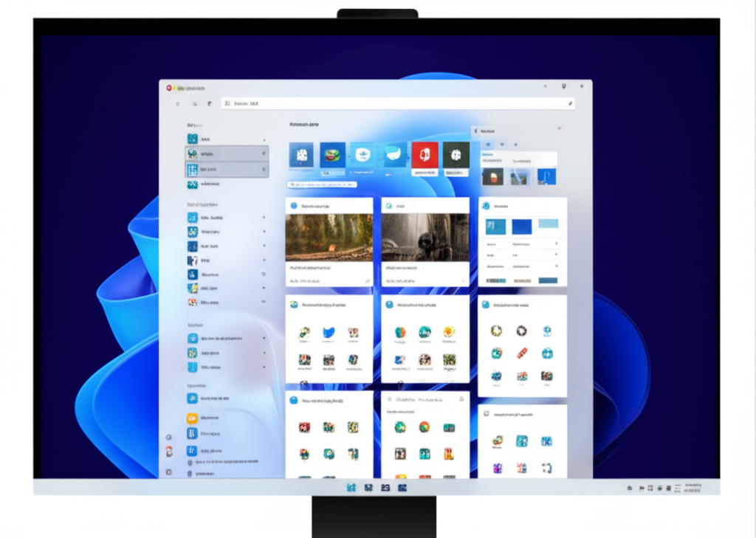Click the last pinned icon in the taskbar center
Screen dimensions: 756x538
click(402, 488)
